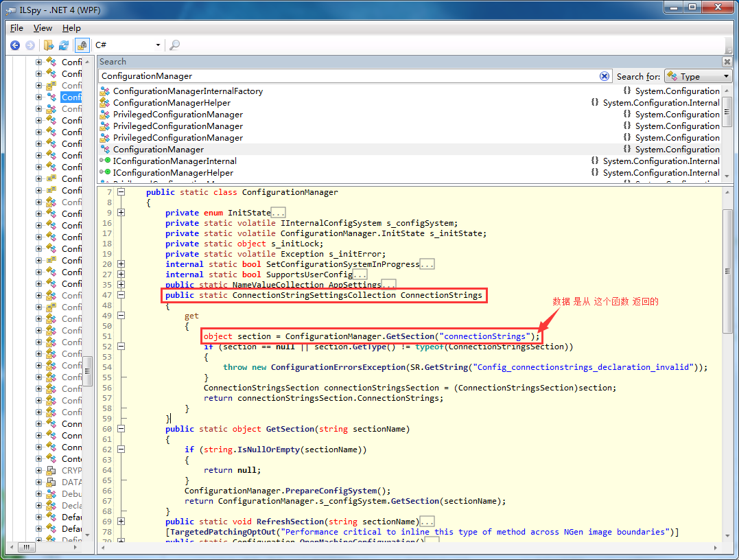Collapse the GetSection method fold at line 60
The height and width of the screenshot is (560, 739).
pos(121,429)
